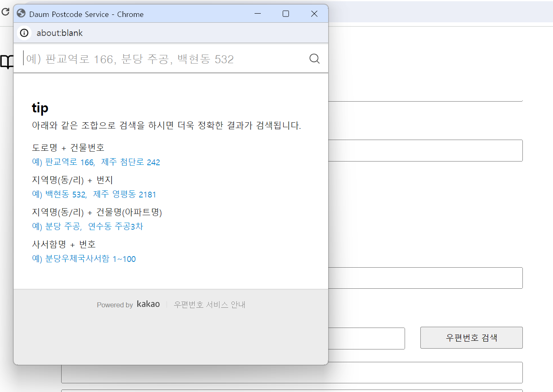Select example 제주 첨단로 242

[131, 162]
